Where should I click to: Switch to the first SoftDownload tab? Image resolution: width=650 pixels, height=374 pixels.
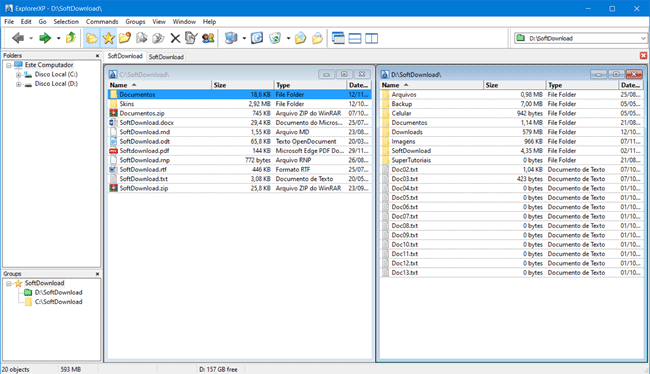125,56
